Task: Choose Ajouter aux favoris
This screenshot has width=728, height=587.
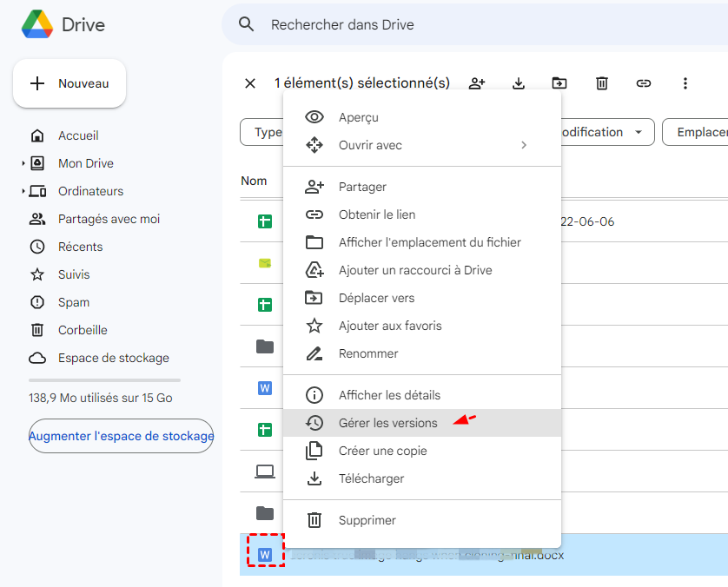Action: click(x=422, y=326)
